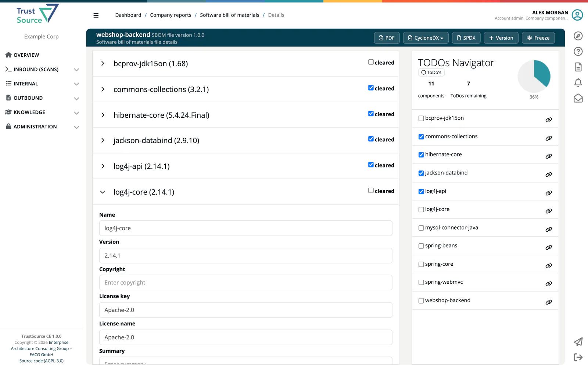Expand the hibernate-core (5.4.24.Final) component
This screenshot has width=588, height=368.
[103, 115]
